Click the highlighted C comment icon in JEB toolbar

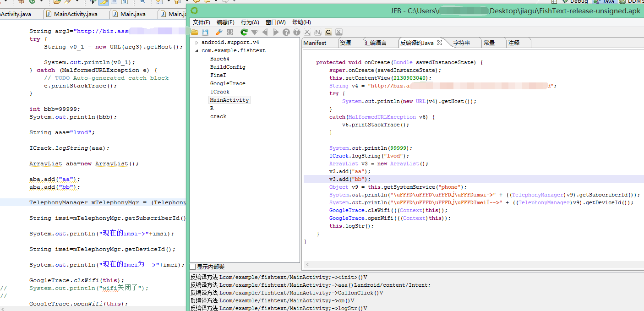pos(328,32)
